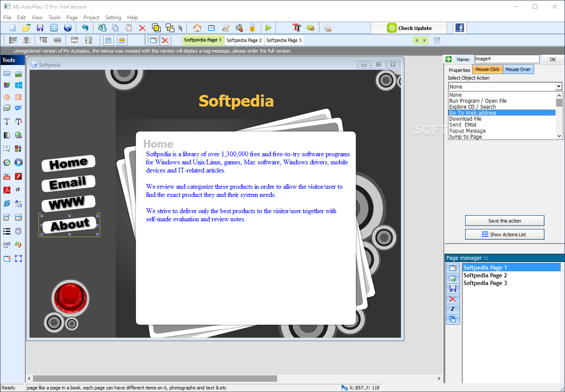Select the circle shape tool
The image size is (565, 392).
pyautogui.click(x=7, y=97)
